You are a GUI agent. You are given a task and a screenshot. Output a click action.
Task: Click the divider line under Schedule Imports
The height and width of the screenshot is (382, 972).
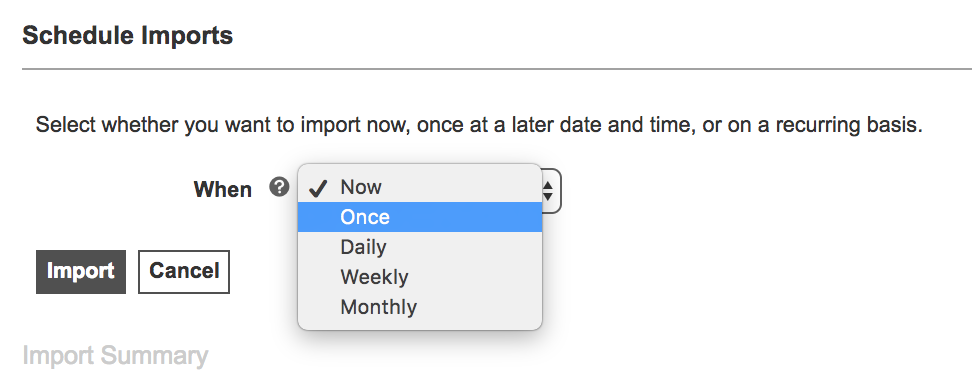point(497,69)
